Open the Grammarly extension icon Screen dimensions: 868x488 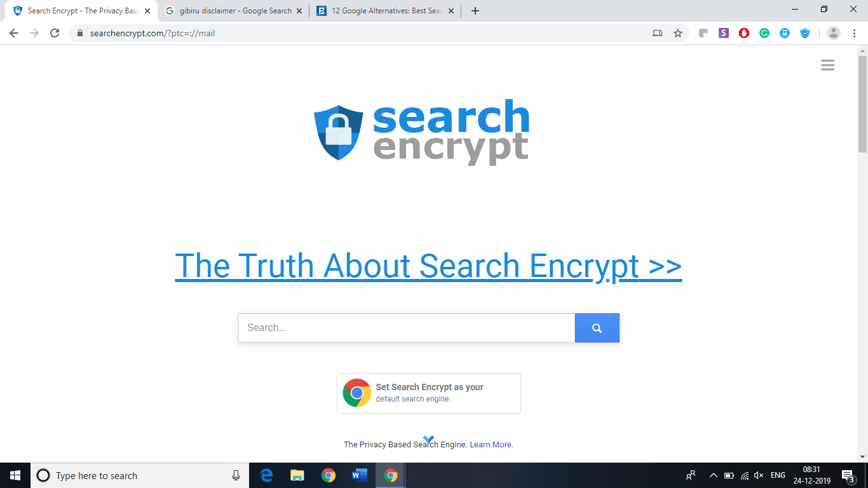764,33
